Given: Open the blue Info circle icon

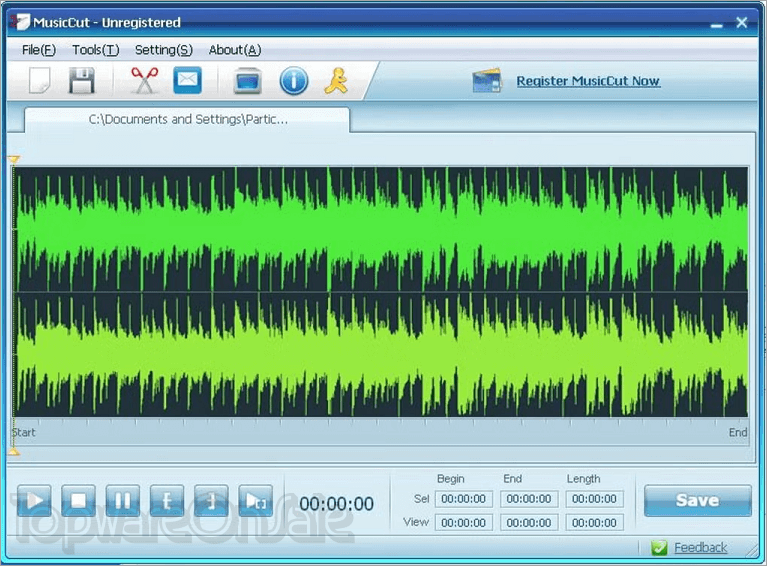Looking at the screenshot, I should (x=293, y=81).
